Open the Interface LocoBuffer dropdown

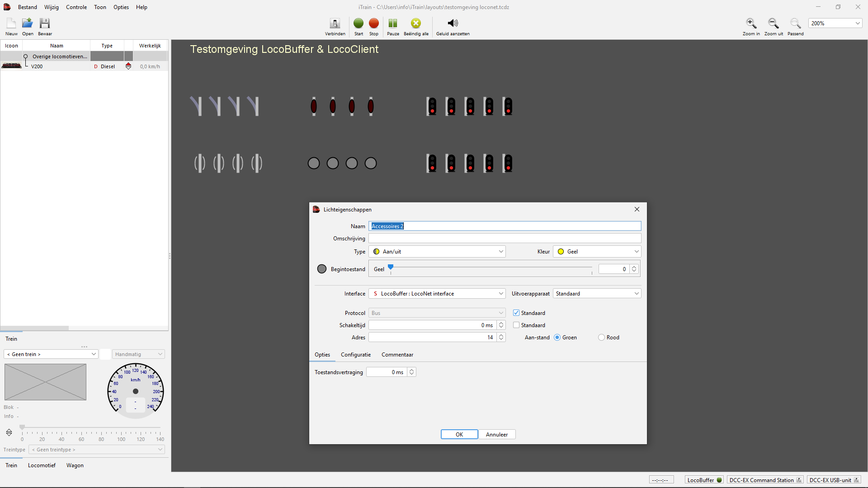437,293
